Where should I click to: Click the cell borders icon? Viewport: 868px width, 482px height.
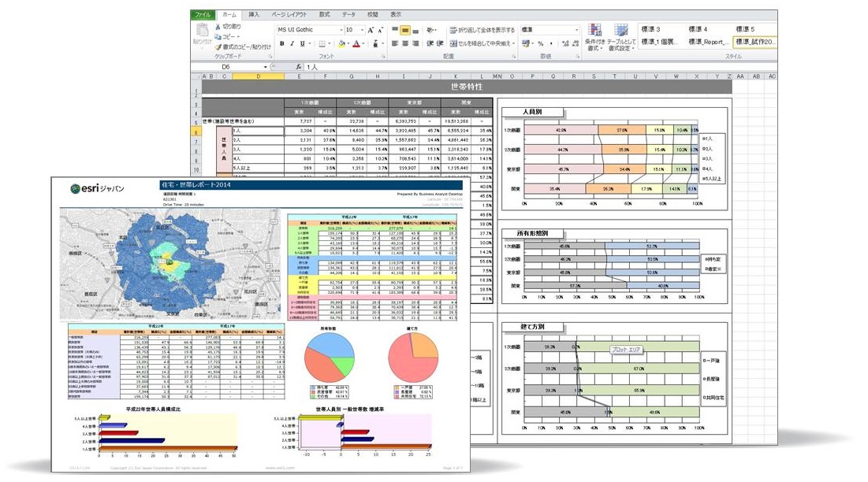point(322,43)
